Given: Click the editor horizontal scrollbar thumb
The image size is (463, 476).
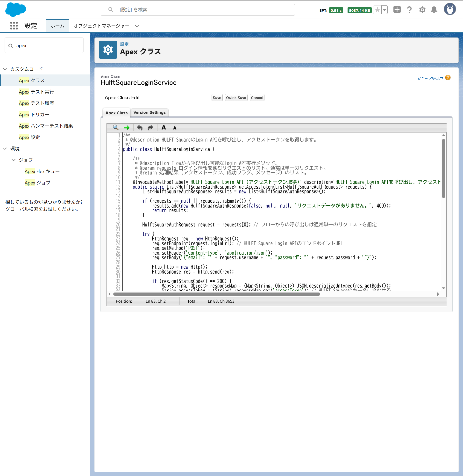Looking at the screenshot, I should click(x=217, y=294).
